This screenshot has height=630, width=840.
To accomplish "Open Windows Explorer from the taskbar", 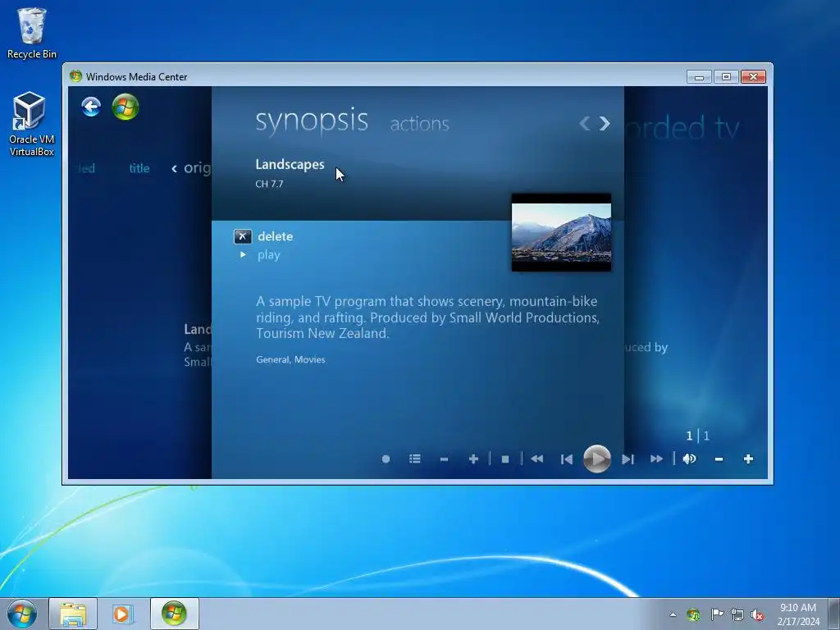I will [73, 614].
